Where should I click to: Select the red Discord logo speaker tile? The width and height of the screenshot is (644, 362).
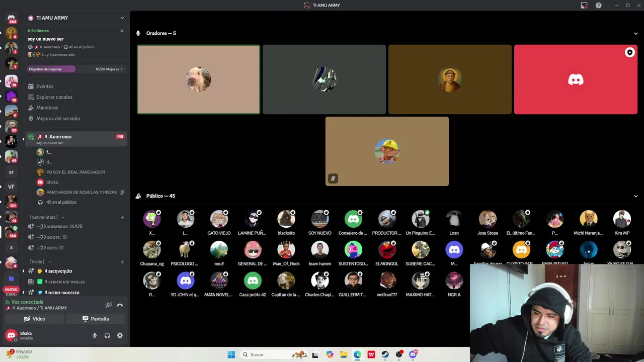[x=576, y=79]
